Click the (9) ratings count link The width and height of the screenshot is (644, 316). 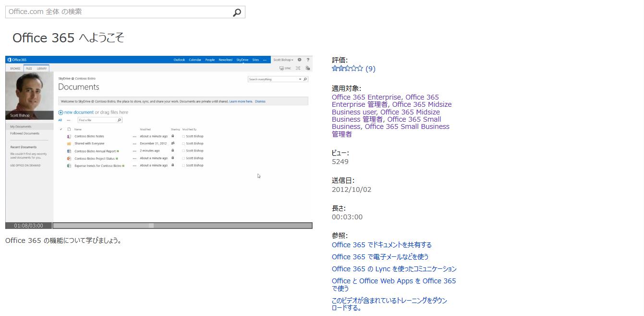coord(370,69)
